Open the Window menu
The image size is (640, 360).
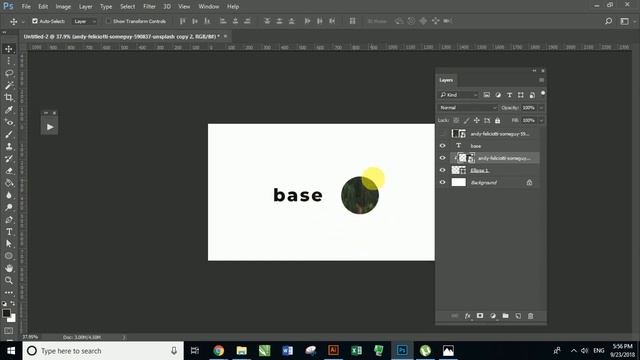pyautogui.click(x=209, y=7)
